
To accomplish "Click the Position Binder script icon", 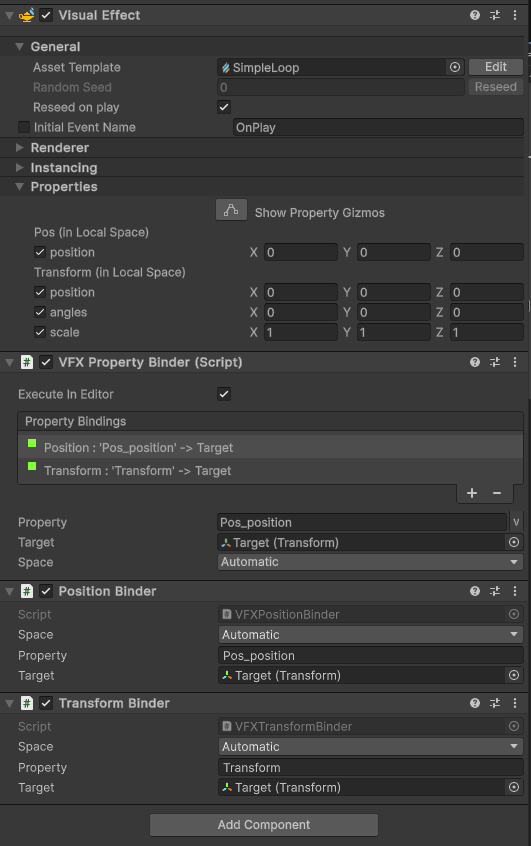I will tap(26, 591).
